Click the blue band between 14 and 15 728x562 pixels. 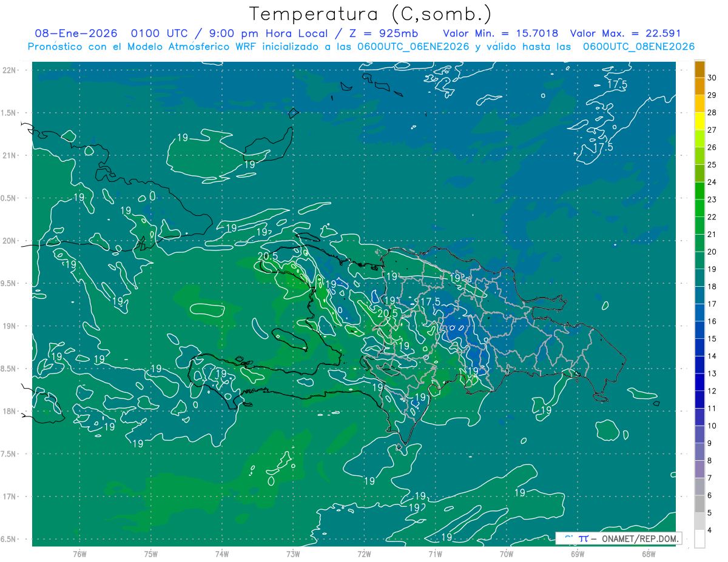(x=699, y=347)
